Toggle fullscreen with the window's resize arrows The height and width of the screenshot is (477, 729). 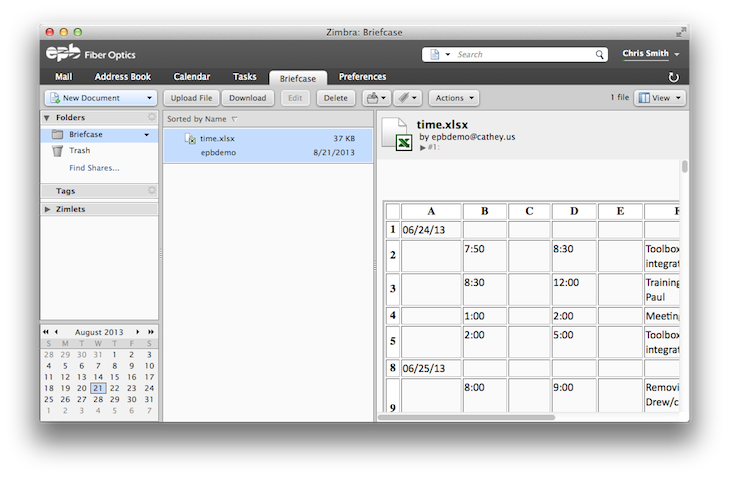(681, 32)
